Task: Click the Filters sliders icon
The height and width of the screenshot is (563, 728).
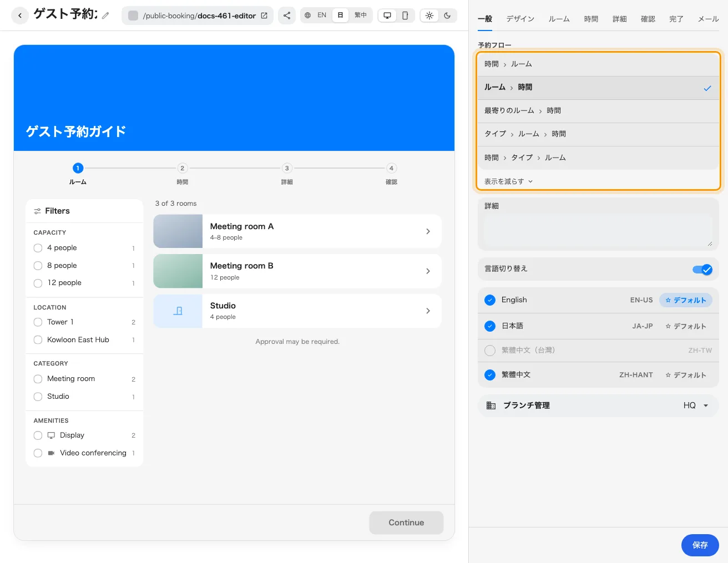Action: pos(37,211)
